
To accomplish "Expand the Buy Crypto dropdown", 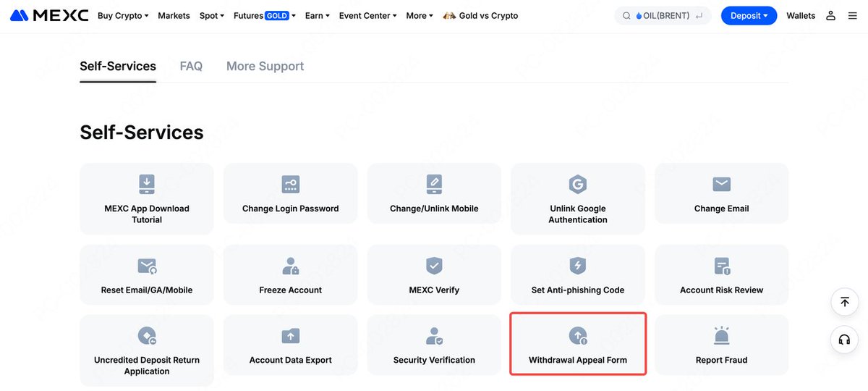I will 123,16.
